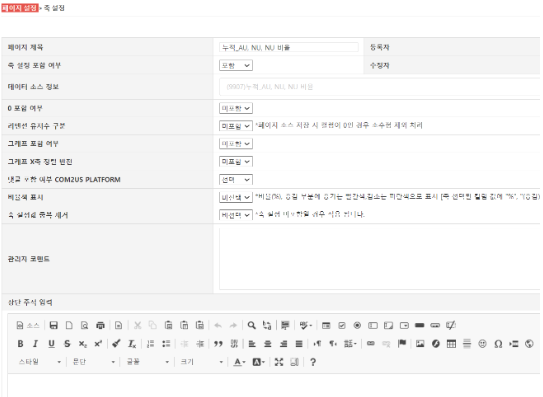Viewport: 543px width, 397px height.
Task: Insert a selection field form icon
Action: [x=404, y=325]
